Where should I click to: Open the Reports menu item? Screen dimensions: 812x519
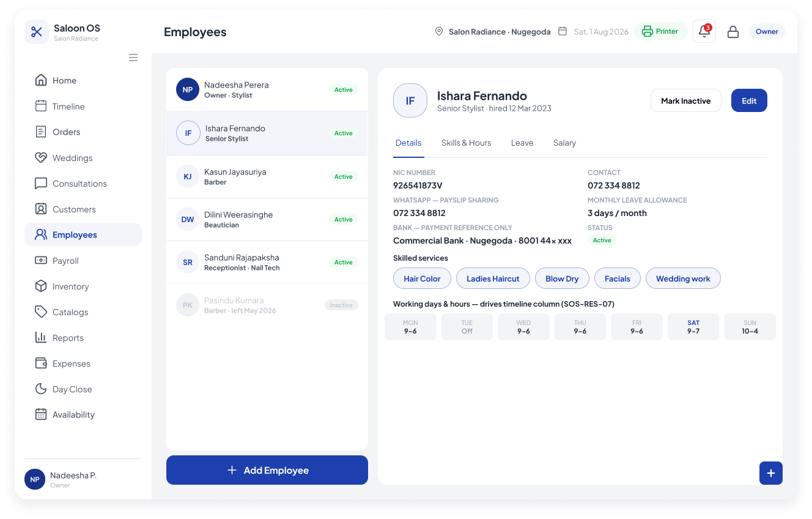[83, 337]
